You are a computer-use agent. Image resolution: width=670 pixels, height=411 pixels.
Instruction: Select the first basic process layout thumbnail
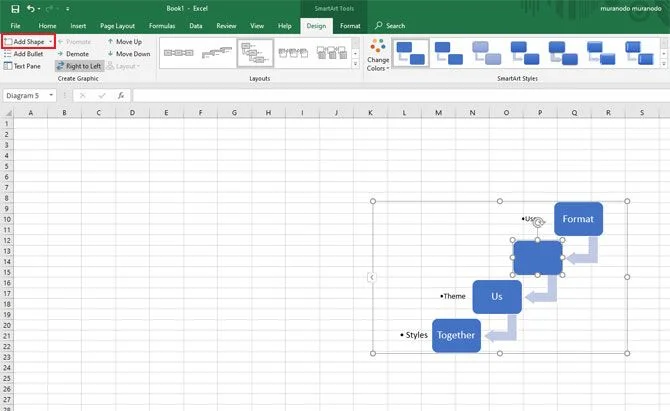179,53
